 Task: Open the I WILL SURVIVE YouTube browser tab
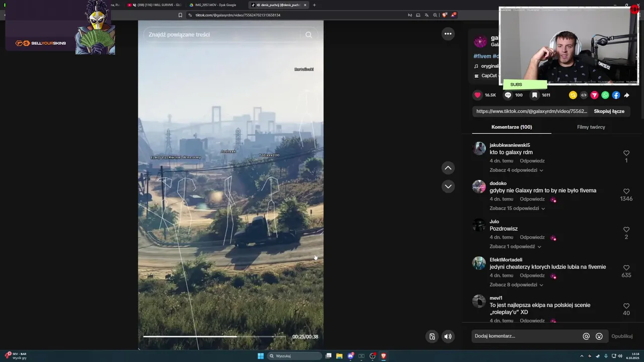pyautogui.click(x=154, y=5)
